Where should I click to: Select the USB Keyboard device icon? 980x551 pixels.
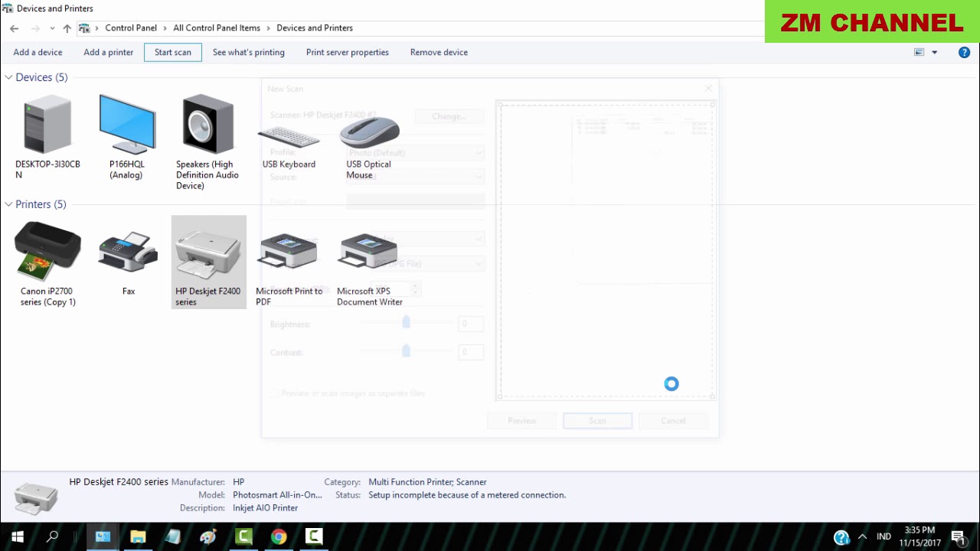(x=289, y=139)
